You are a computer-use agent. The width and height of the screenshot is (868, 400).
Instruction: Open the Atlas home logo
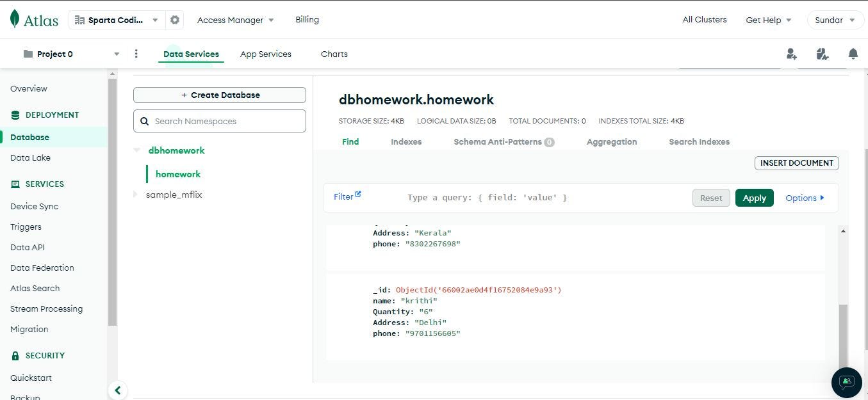(x=33, y=19)
